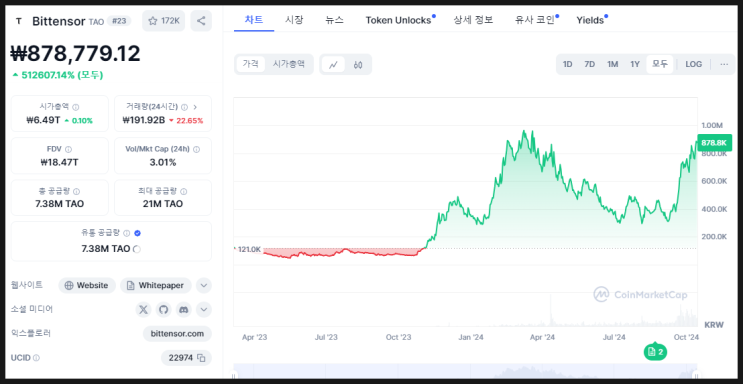Switch chart to 시가총액 view

point(289,64)
